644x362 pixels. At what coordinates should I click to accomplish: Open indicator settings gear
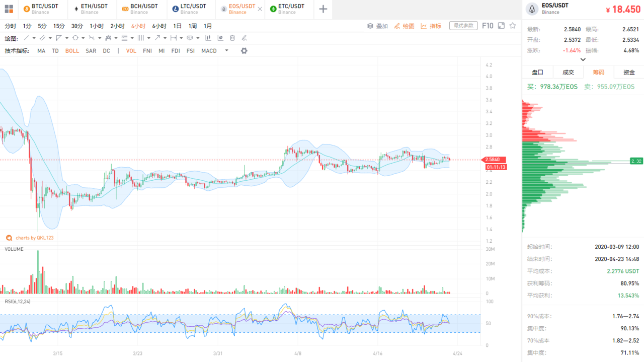[244, 51]
